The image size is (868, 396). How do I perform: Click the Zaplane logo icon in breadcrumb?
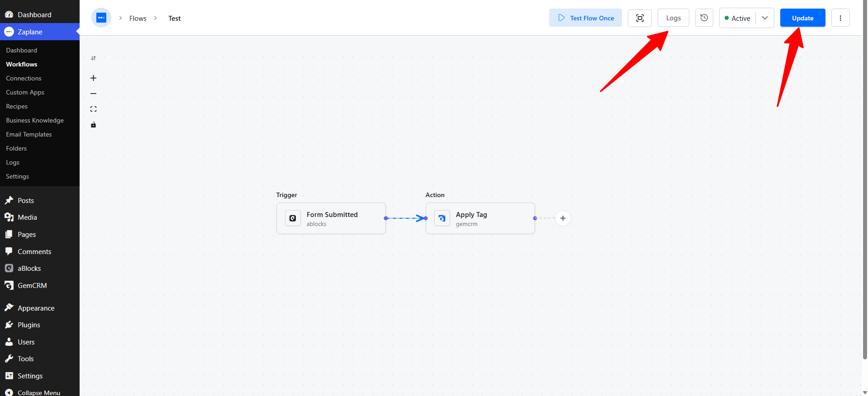[101, 18]
